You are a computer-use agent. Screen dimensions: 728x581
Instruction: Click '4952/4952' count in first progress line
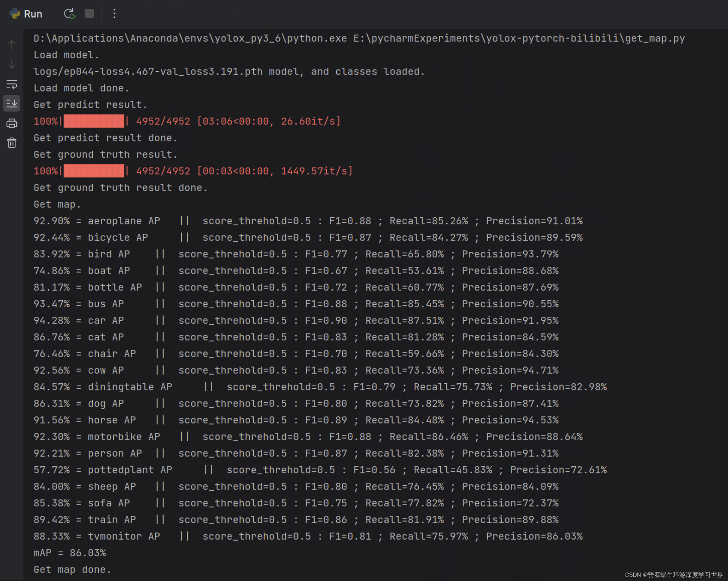[163, 121]
